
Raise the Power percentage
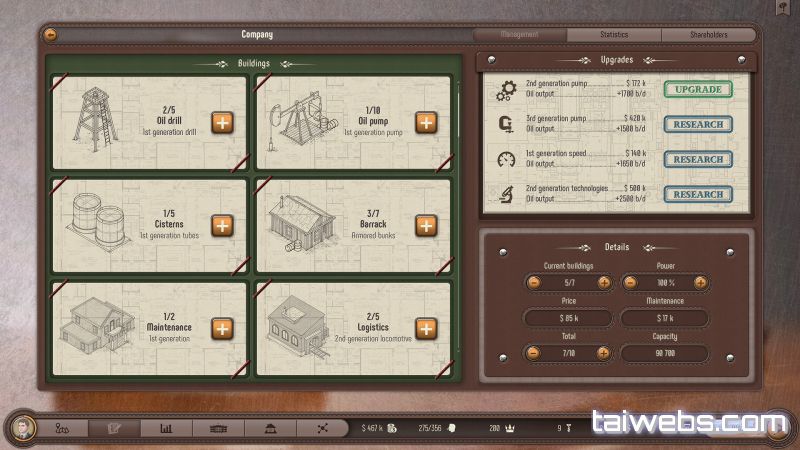(x=700, y=283)
